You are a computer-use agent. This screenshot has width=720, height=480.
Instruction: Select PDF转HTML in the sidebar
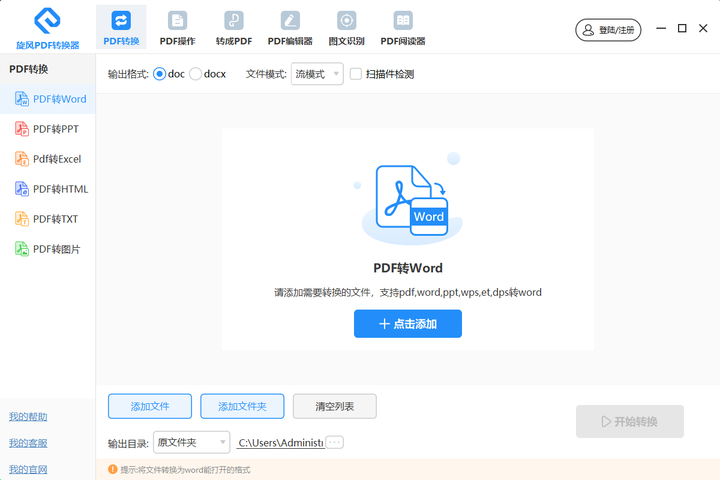(x=48, y=189)
